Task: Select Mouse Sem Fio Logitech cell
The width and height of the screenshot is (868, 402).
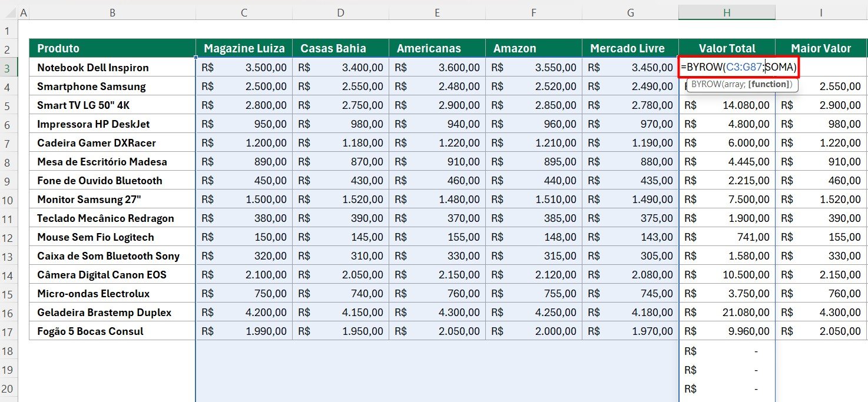Action: [112, 237]
